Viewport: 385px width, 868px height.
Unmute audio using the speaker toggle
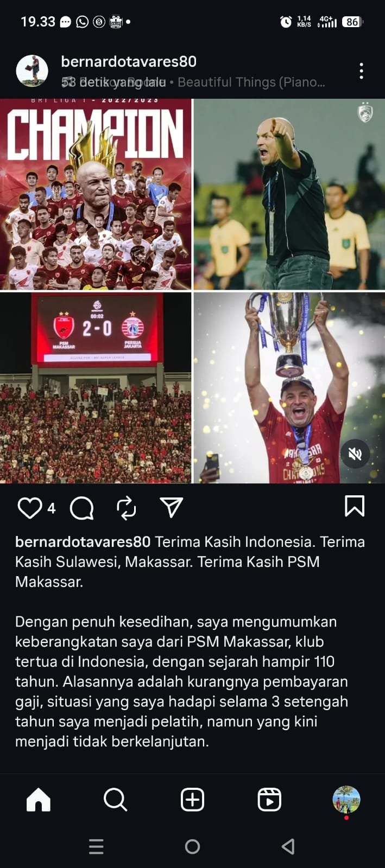tap(355, 454)
